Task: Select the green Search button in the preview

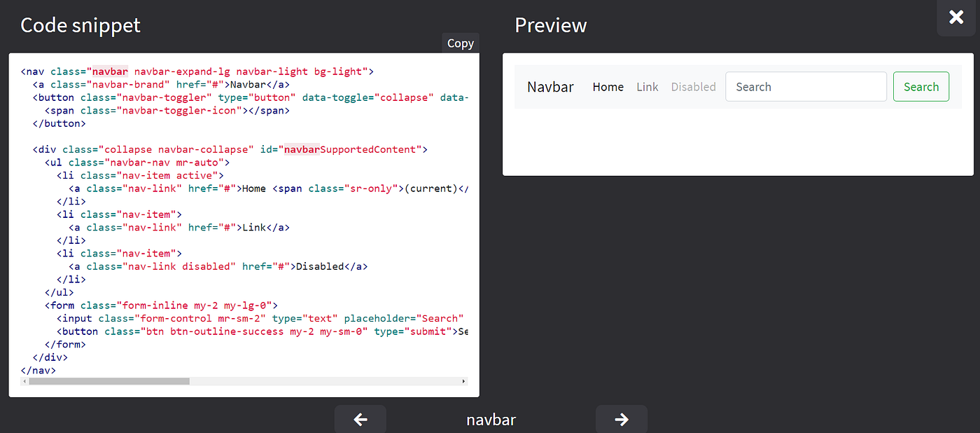Action: click(x=920, y=86)
